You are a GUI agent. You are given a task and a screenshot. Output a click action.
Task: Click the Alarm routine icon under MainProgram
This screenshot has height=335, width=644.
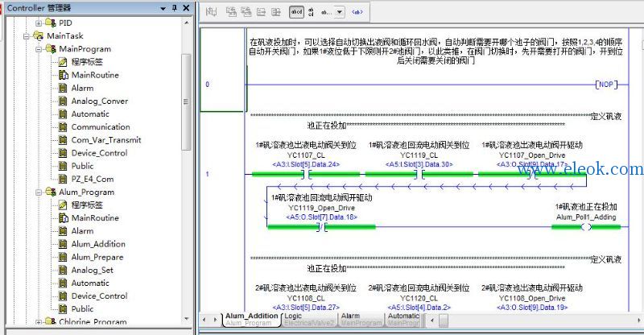(63, 88)
